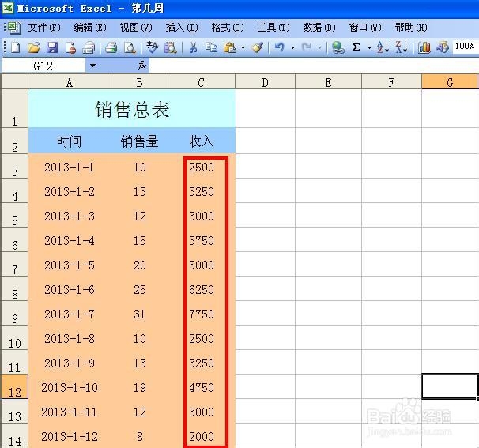
Task: Select row 3 header
Action: tap(15, 167)
